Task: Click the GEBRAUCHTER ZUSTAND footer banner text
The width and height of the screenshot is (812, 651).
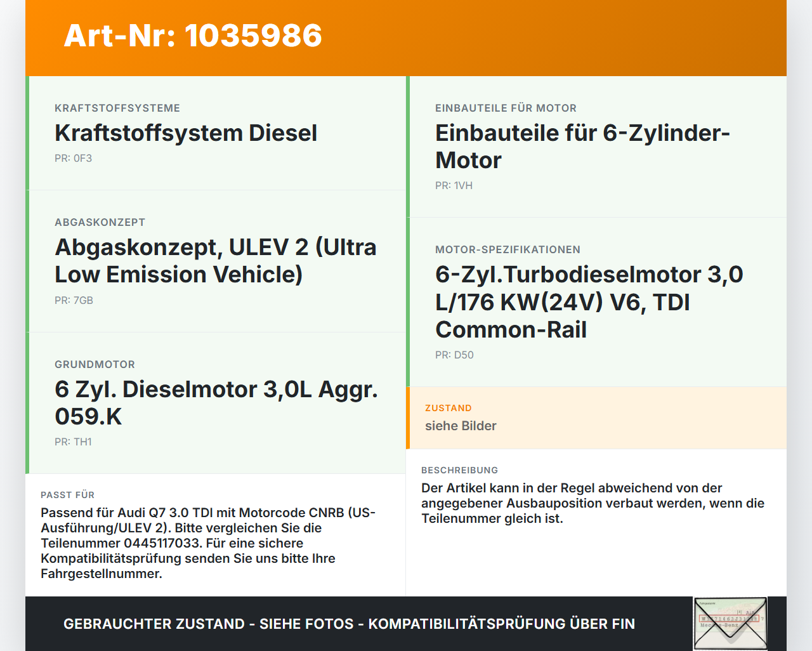Action: (349, 624)
